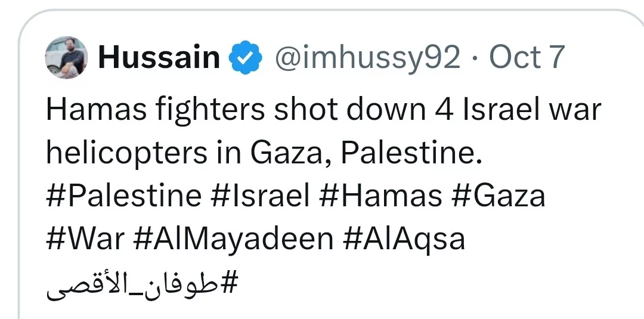Click the phrase "helicopters in Gaza, Palestine."
644x319 pixels.
coord(263,154)
